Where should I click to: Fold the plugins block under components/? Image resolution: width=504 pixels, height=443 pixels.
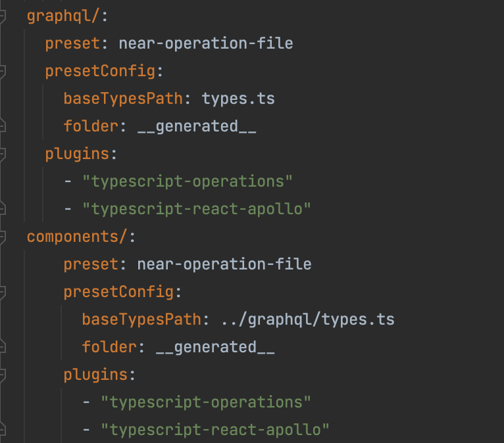point(2,375)
